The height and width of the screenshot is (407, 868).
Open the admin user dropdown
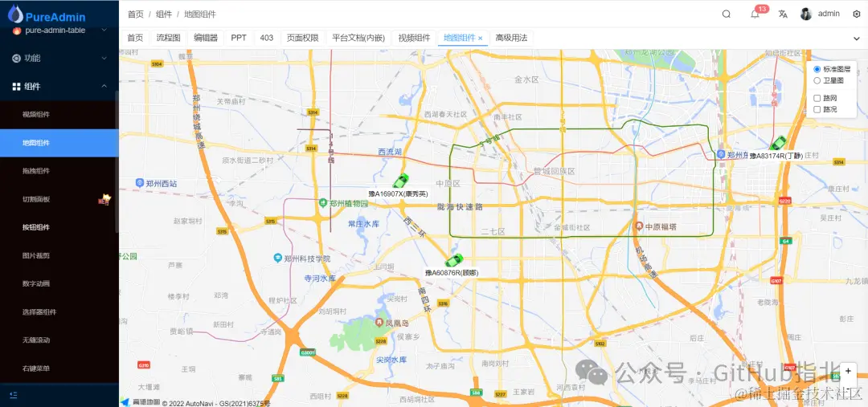(x=821, y=14)
